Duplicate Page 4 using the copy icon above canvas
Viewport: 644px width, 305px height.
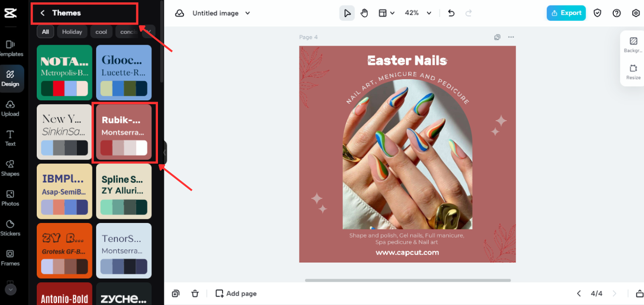coord(497,37)
